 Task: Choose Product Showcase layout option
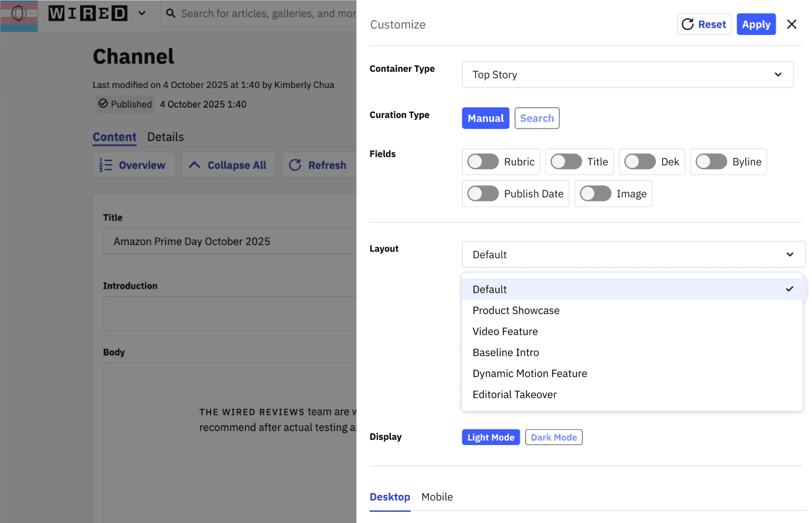point(632,310)
